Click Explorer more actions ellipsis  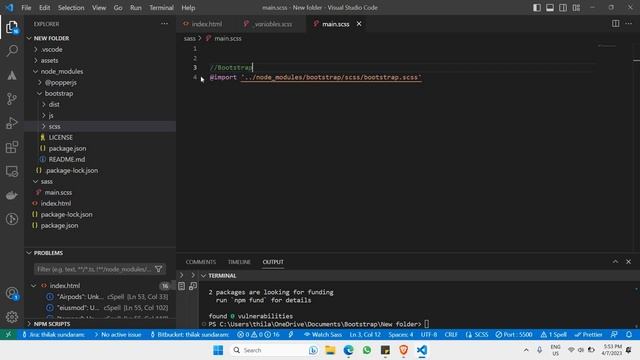click(x=164, y=24)
